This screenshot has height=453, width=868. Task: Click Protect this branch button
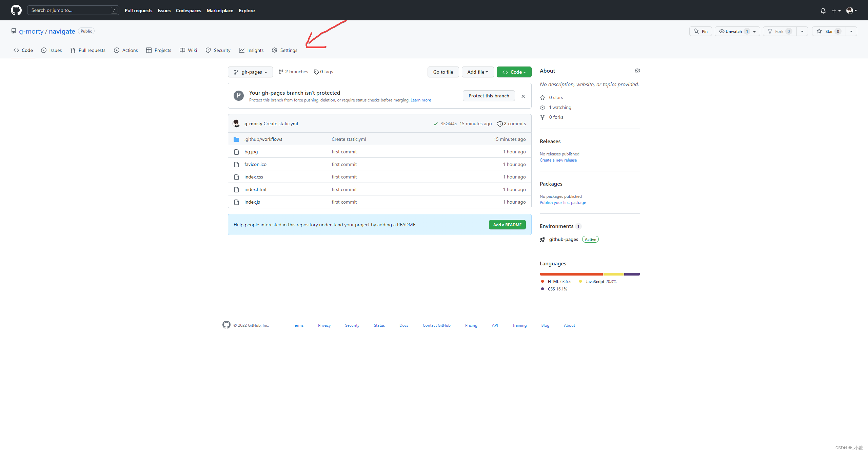[489, 96]
